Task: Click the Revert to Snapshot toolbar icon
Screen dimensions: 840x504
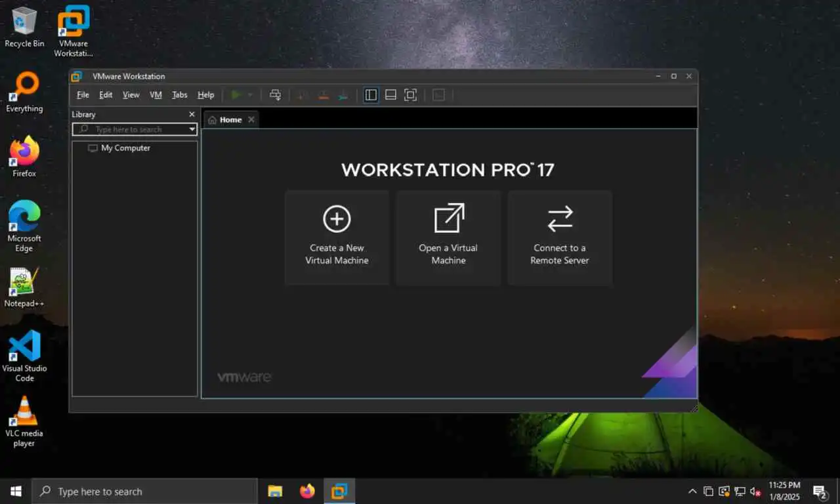Action: point(323,95)
